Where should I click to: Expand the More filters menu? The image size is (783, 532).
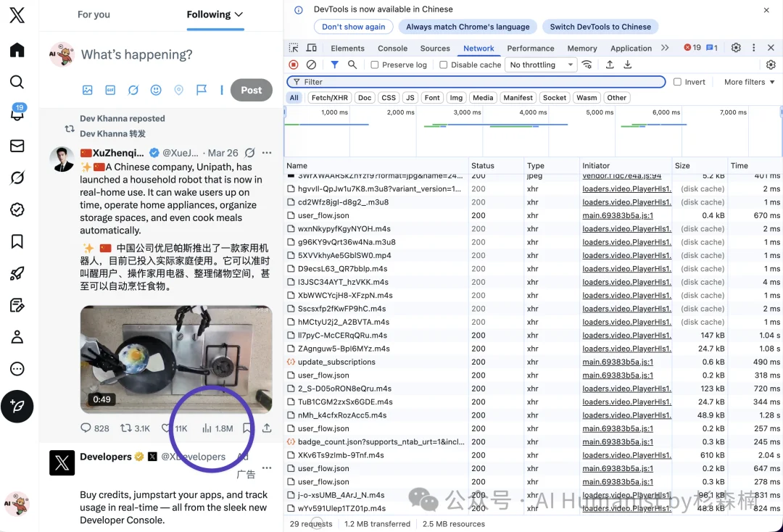(747, 82)
